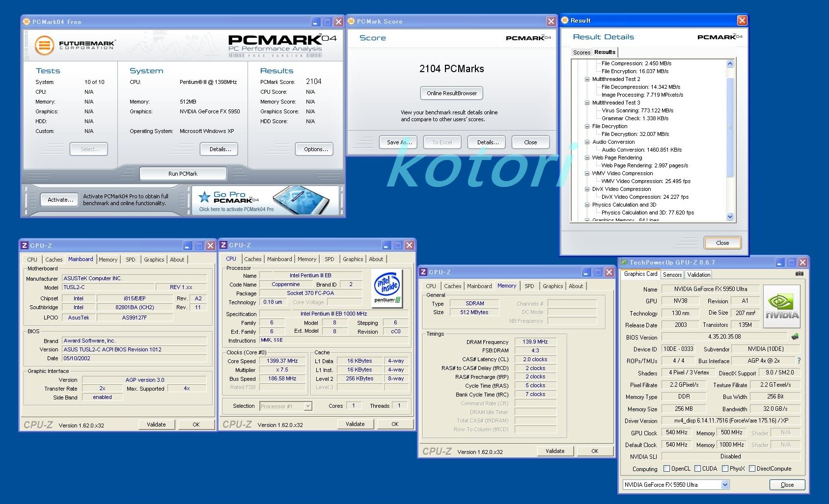Collapse the Multithreaded Test 2 node

pos(587,79)
